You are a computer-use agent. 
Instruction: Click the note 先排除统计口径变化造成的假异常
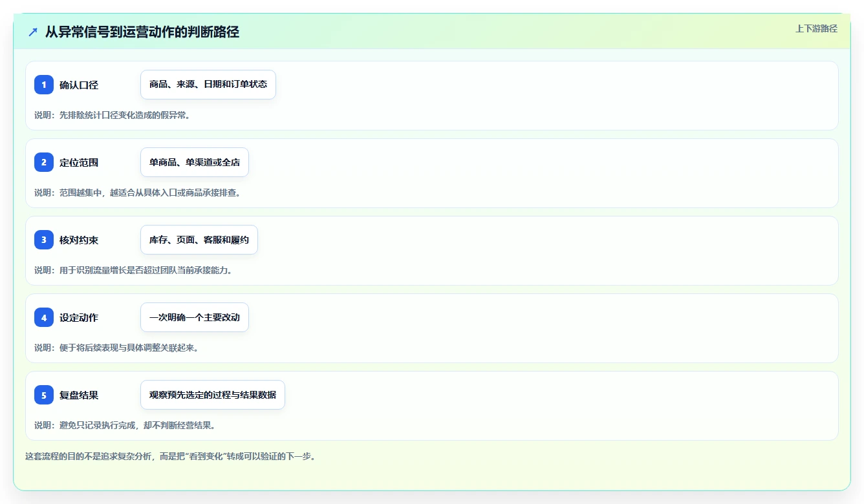[x=112, y=115]
